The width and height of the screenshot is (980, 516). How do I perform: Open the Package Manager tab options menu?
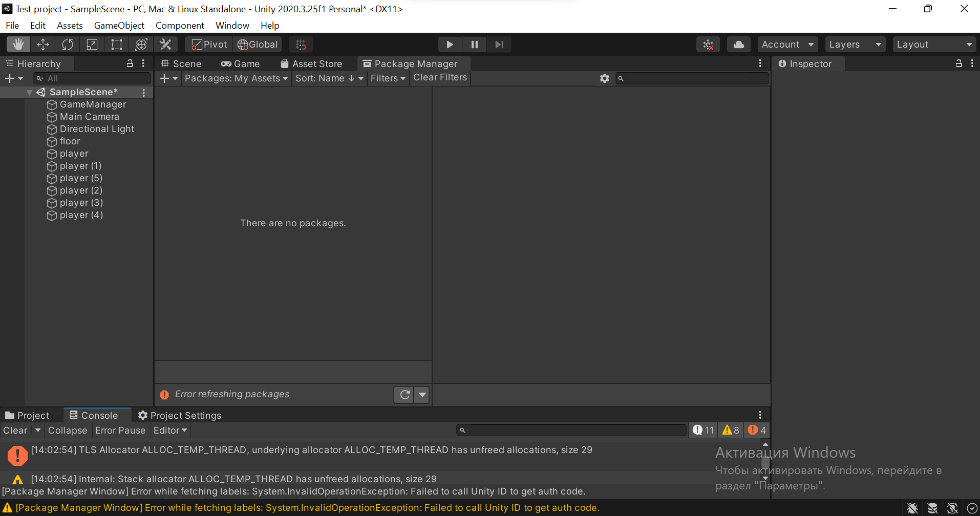coord(760,63)
